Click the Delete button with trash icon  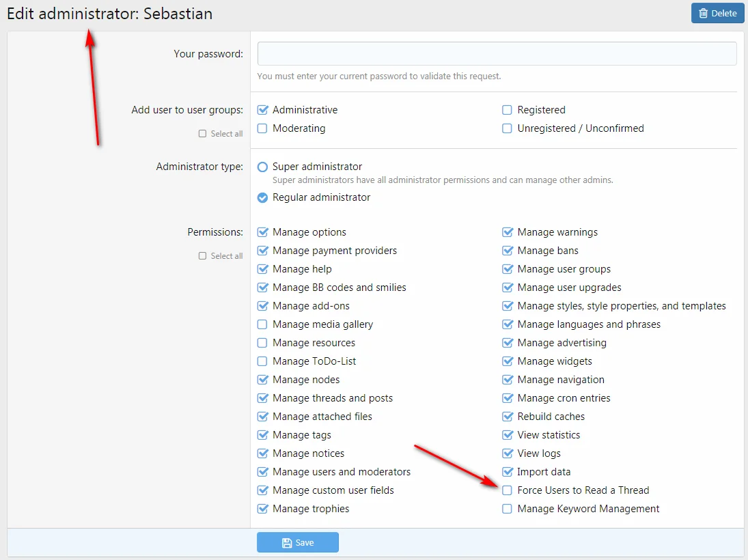point(717,13)
